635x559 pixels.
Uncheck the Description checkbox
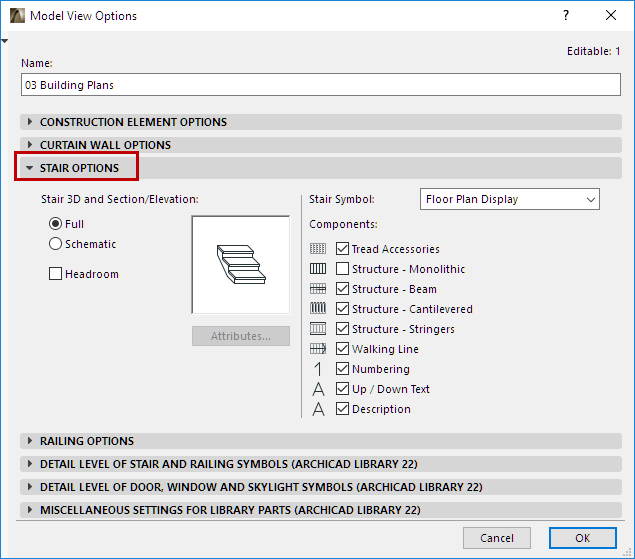click(342, 409)
